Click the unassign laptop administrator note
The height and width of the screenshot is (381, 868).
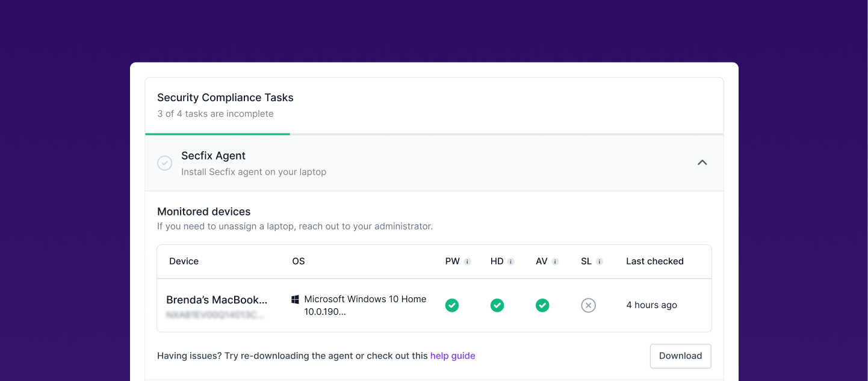pos(295,227)
